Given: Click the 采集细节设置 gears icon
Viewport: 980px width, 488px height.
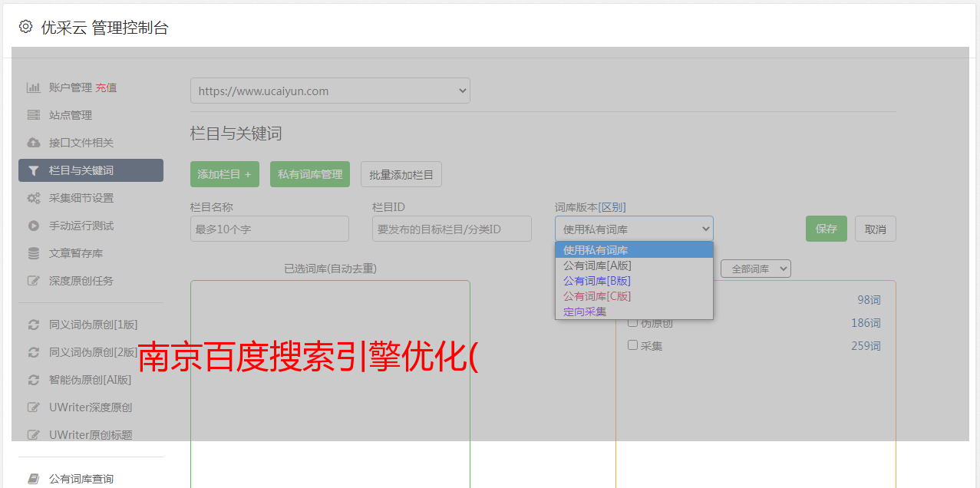Looking at the screenshot, I should (34, 198).
